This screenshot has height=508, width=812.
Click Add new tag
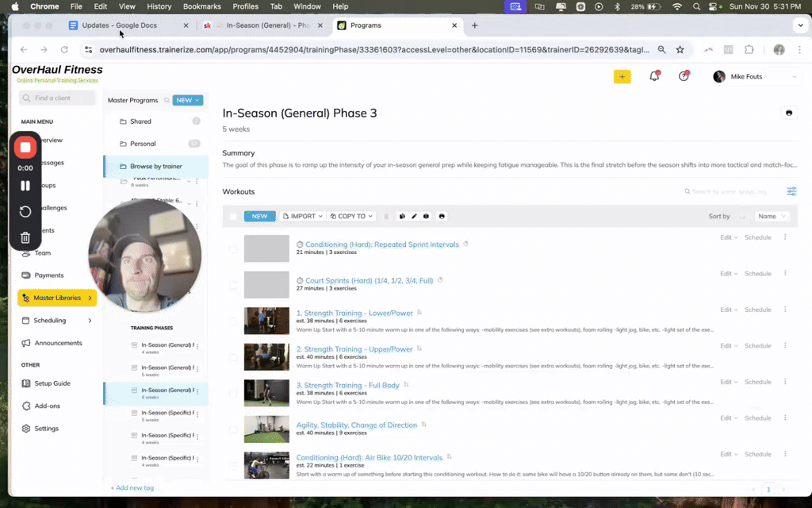(132, 488)
